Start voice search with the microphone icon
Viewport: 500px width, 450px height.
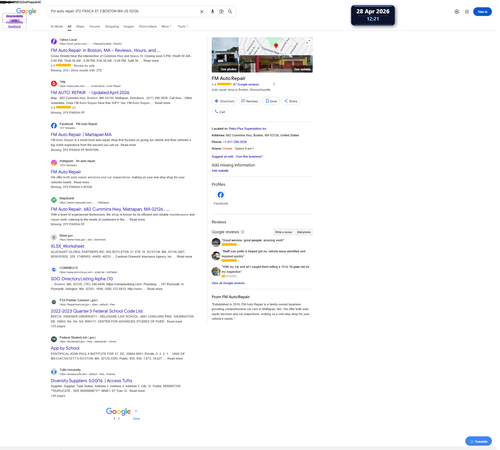pos(212,12)
